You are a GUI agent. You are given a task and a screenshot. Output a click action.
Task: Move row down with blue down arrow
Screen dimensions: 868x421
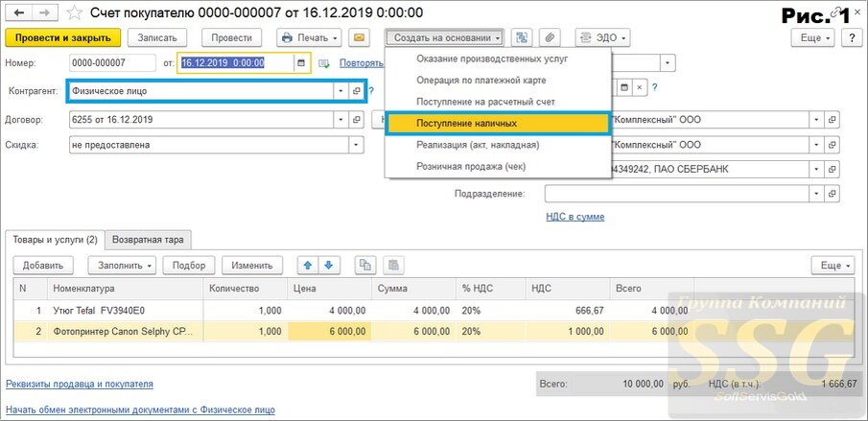coord(329,265)
